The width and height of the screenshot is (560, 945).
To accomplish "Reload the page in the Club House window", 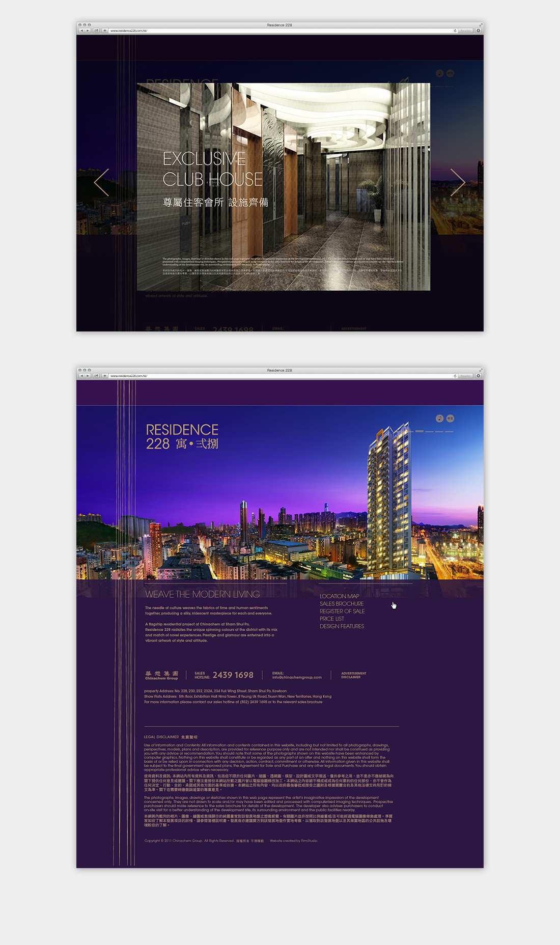I will click(x=455, y=31).
